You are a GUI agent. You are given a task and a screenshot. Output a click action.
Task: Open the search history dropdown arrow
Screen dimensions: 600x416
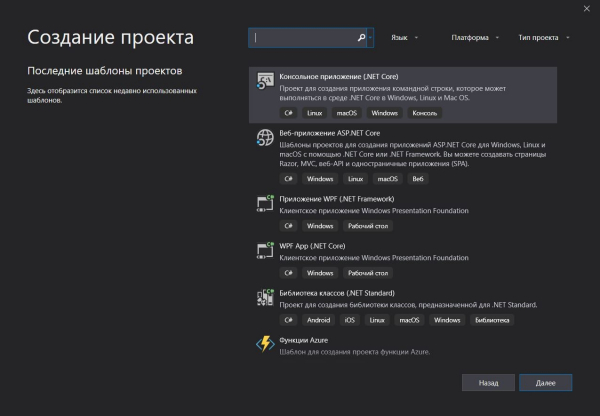[371, 38]
